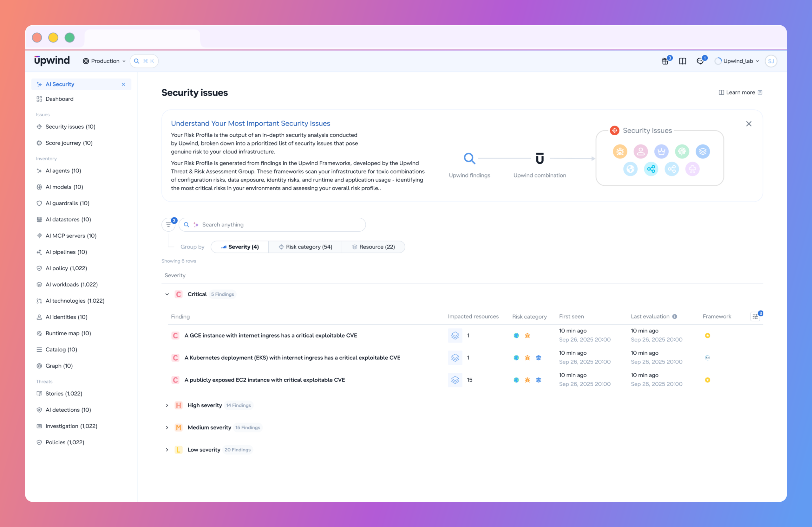Click the crown icon in diagram

coord(661,151)
